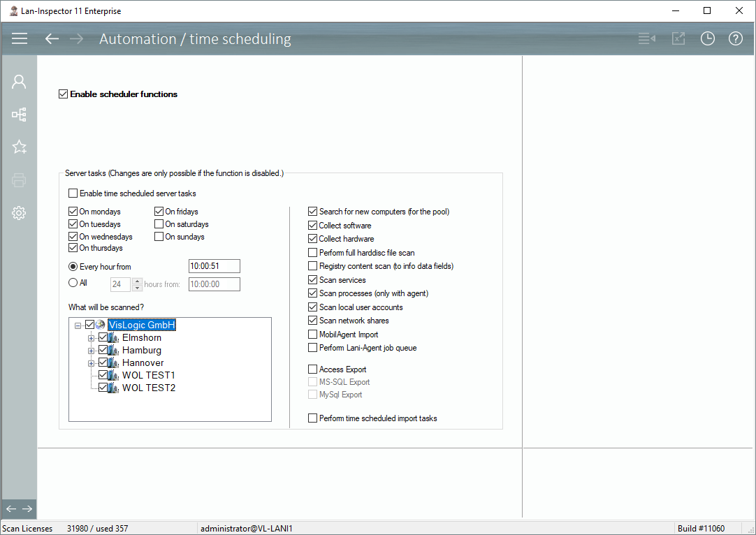The width and height of the screenshot is (756, 535).
Task: Go back with the left arrow
Action: (x=52, y=39)
